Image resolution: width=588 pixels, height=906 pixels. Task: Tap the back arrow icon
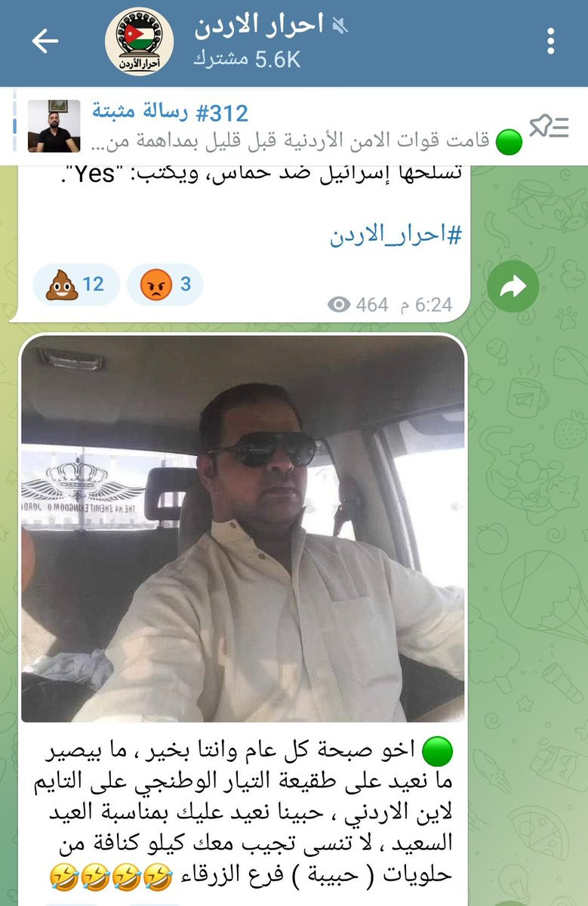tap(45, 42)
